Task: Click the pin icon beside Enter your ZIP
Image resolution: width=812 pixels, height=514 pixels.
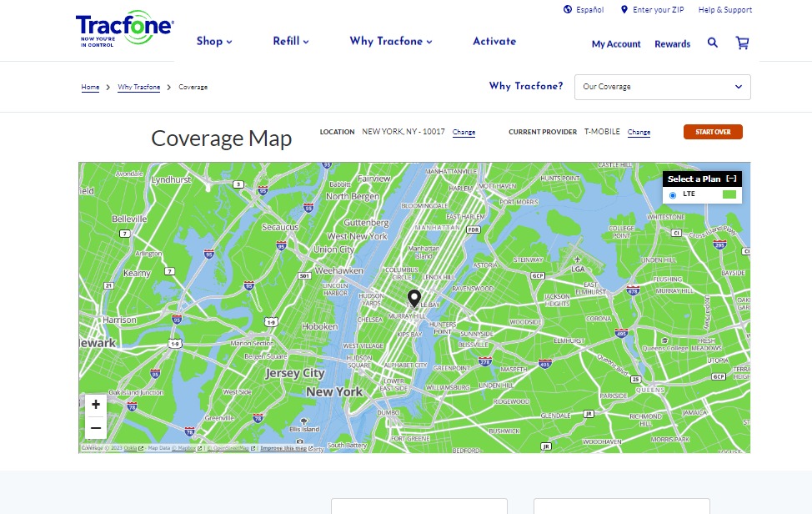Action: (624, 9)
